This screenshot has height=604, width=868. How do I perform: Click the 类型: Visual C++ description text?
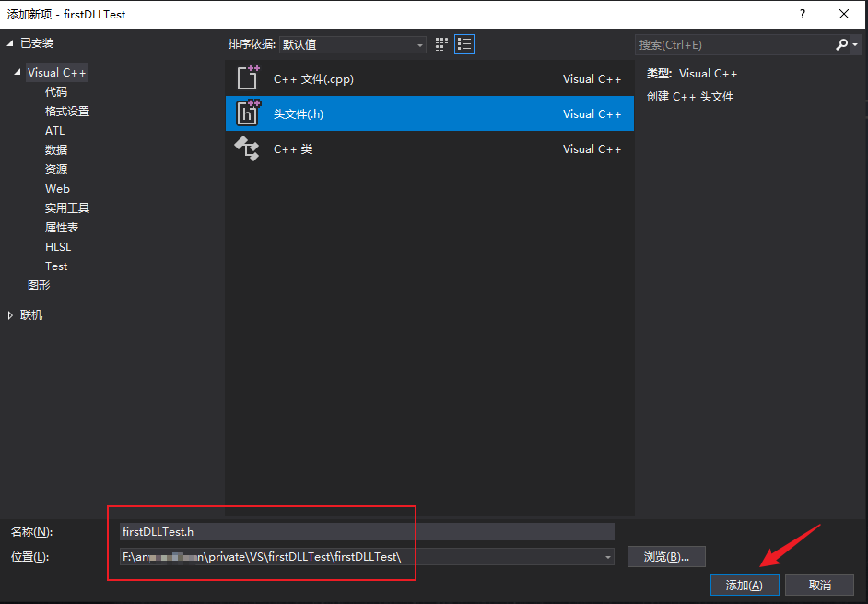(692, 74)
